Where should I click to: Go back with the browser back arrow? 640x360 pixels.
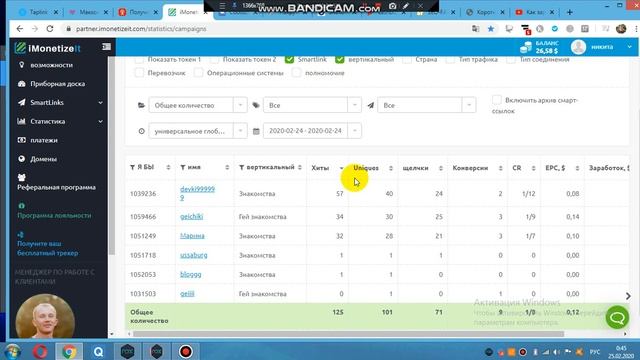(20, 29)
